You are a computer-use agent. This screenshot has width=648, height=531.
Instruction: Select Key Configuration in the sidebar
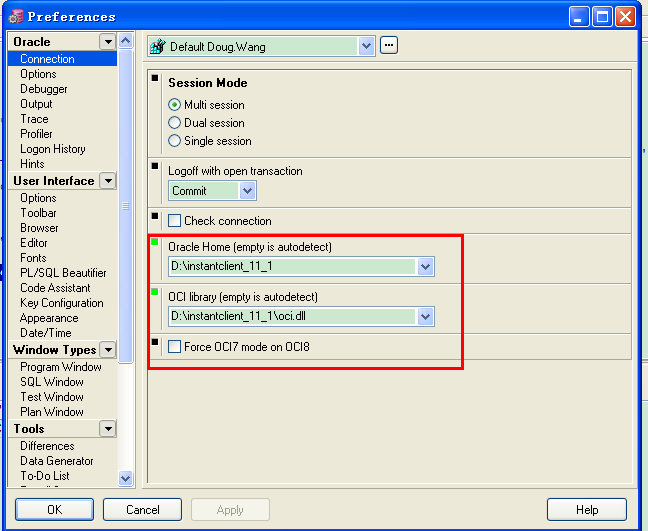(x=61, y=303)
